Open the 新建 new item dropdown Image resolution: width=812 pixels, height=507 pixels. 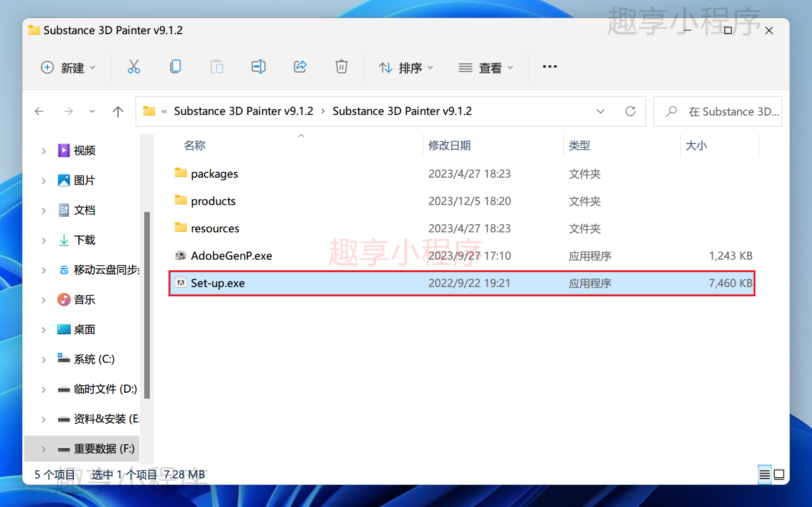[68, 67]
